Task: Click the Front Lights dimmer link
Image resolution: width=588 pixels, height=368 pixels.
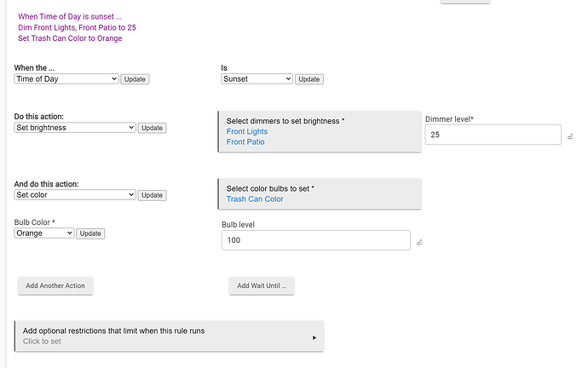Action: pos(247,132)
